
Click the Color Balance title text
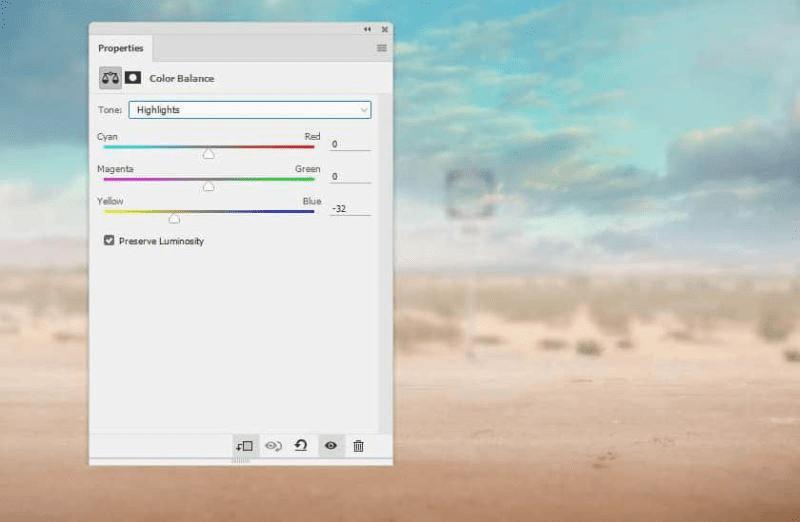pyautogui.click(x=182, y=79)
